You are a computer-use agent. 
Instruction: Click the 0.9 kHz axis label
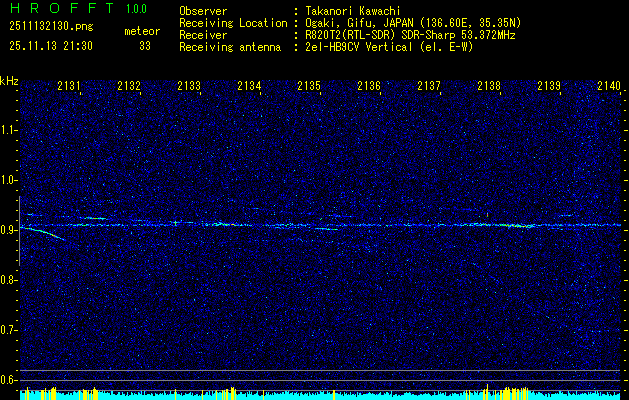8,230
